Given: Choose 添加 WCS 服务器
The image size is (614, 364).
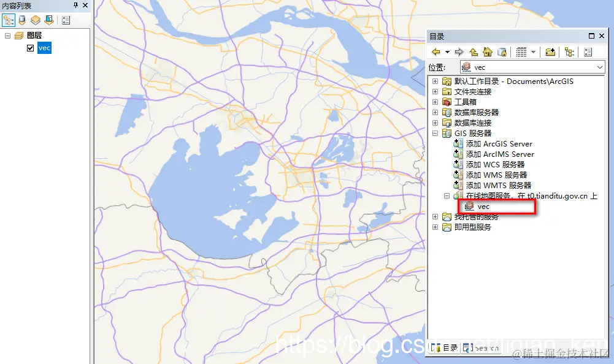Looking at the screenshot, I should click(x=495, y=164).
